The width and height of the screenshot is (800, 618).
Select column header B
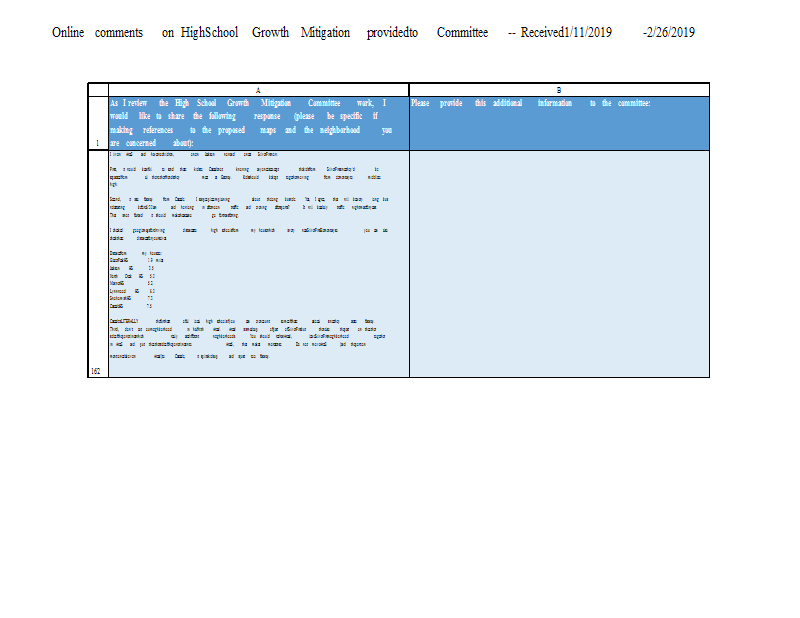(559, 90)
